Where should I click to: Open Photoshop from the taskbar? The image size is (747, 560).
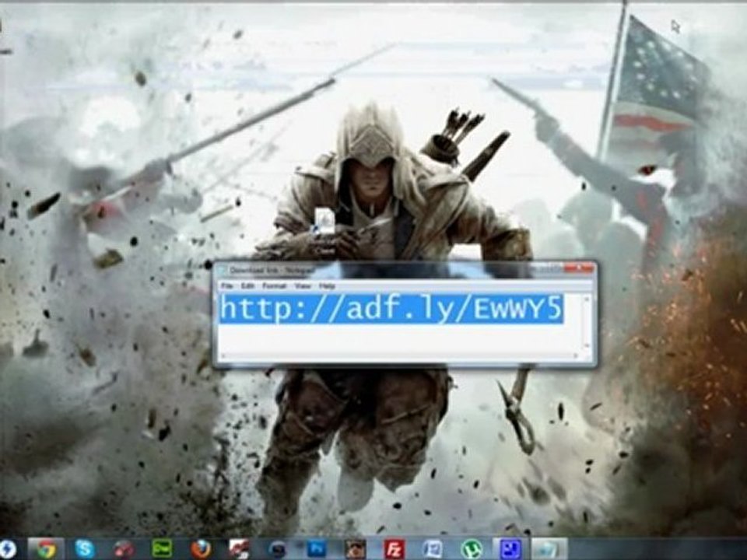coord(317,549)
